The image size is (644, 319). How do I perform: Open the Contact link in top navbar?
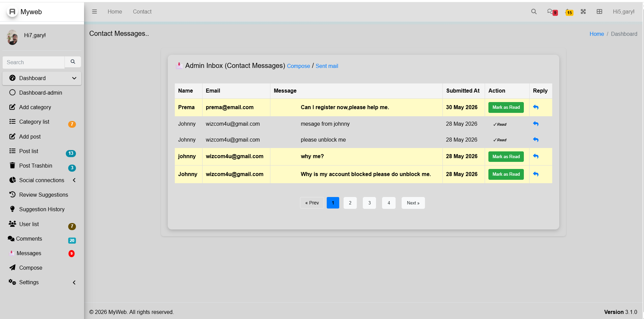point(142,11)
